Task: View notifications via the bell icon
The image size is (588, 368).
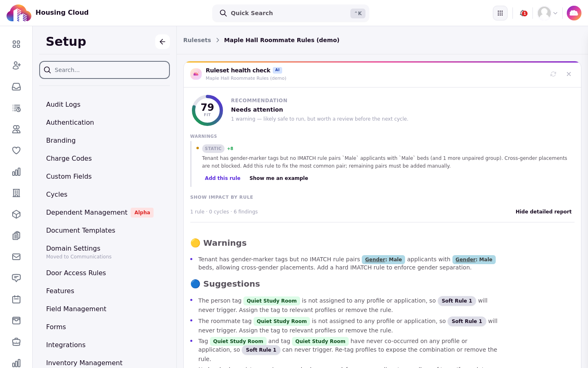Action: 523,13
